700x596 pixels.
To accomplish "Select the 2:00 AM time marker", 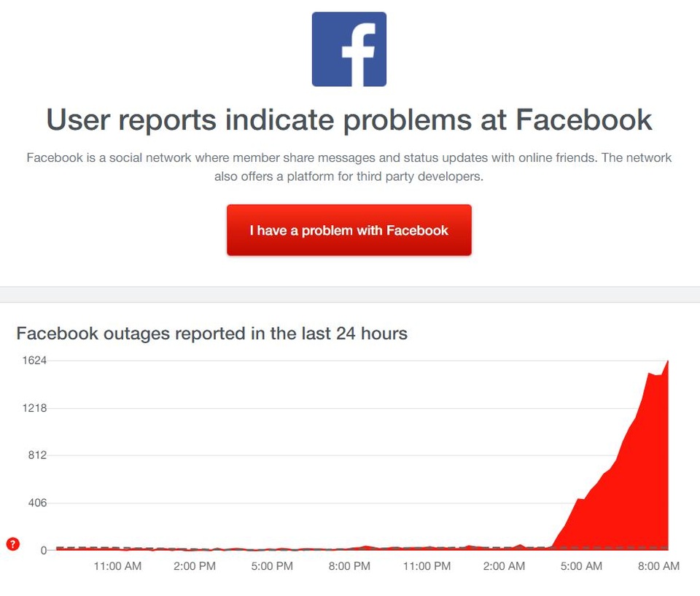I will point(504,566).
